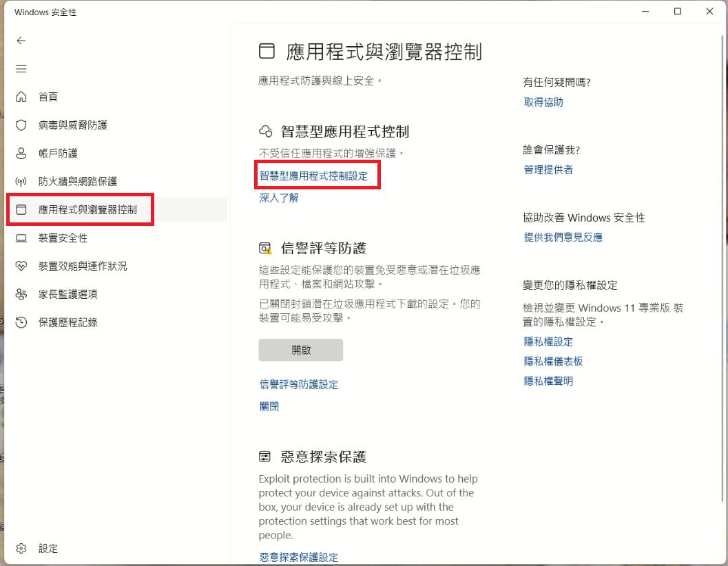Toggle the hamburger navigation menu
Image resolution: width=728 pixels, height=566 pixels.
coord(21,69)
